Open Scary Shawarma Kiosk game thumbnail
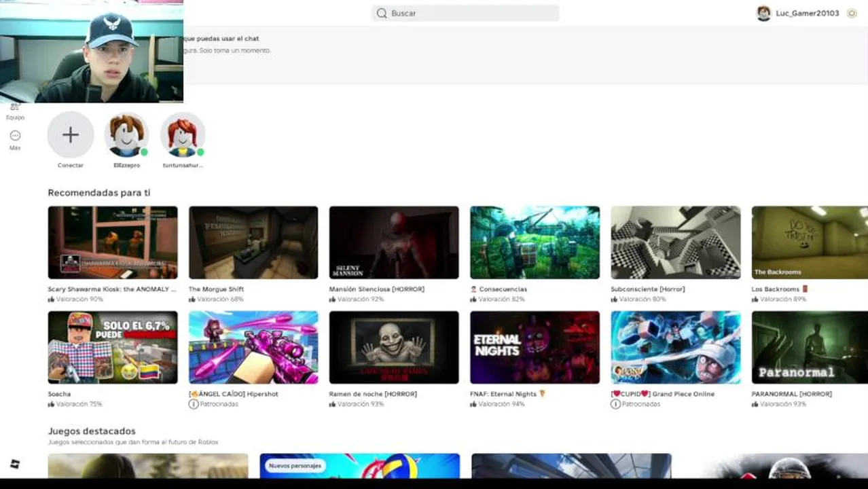The width and height of the screenshot is (868, 489). [113, 242]
